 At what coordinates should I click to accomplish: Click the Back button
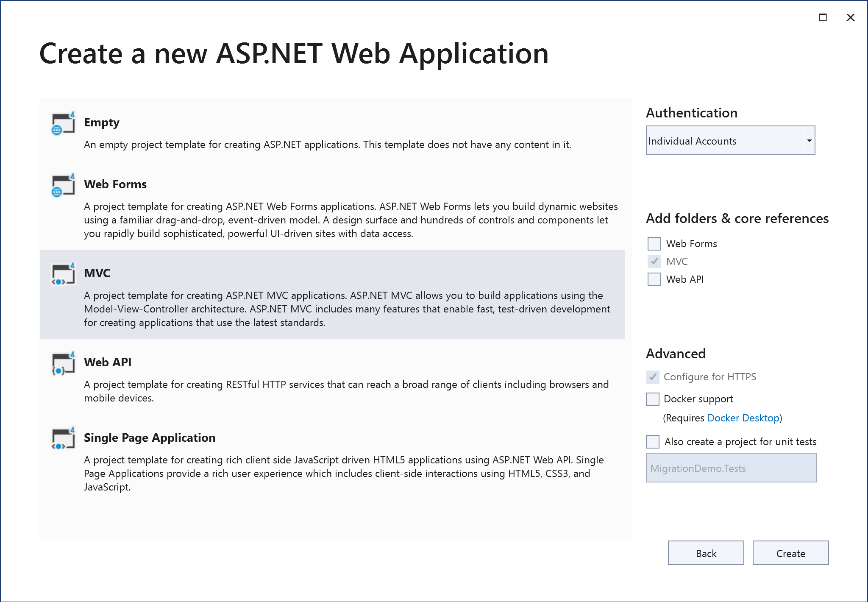tap(706, 553)
